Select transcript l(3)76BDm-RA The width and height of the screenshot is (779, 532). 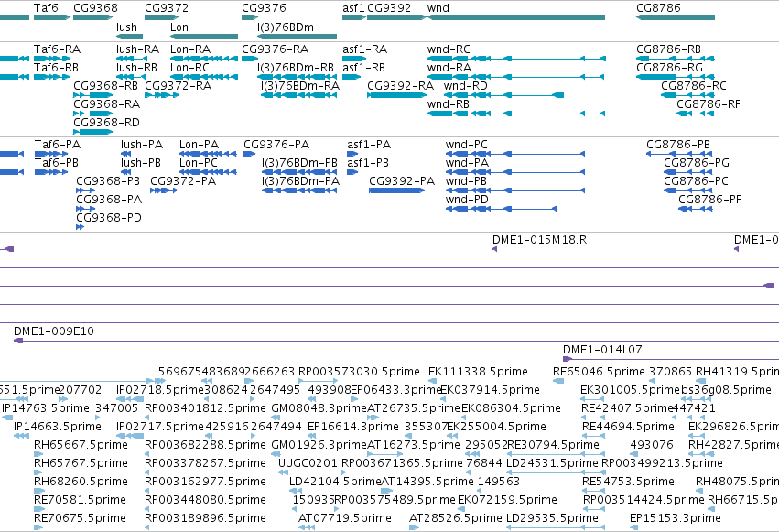(300, 86)
